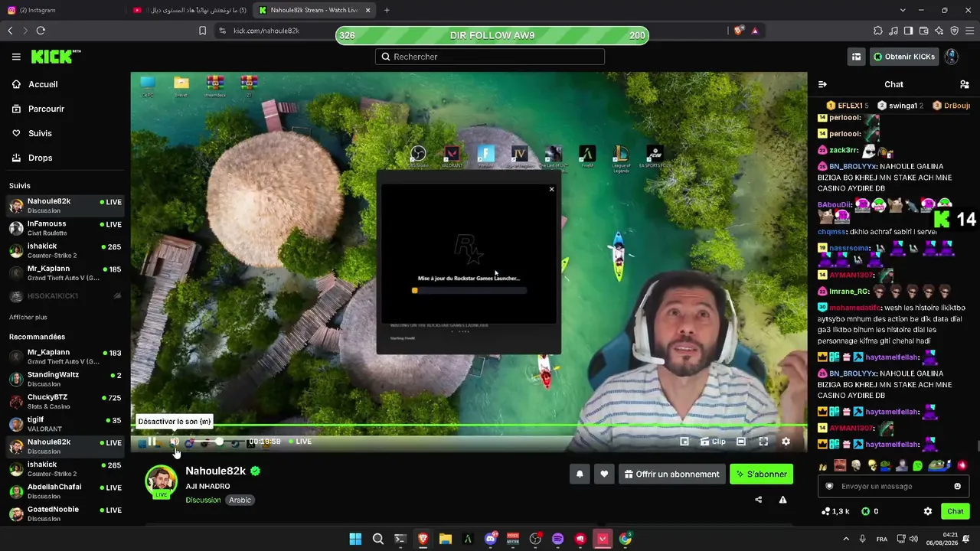Screen dimensions: 980x551
Task: Share the stream via share icon
Action: coord(758,500)
